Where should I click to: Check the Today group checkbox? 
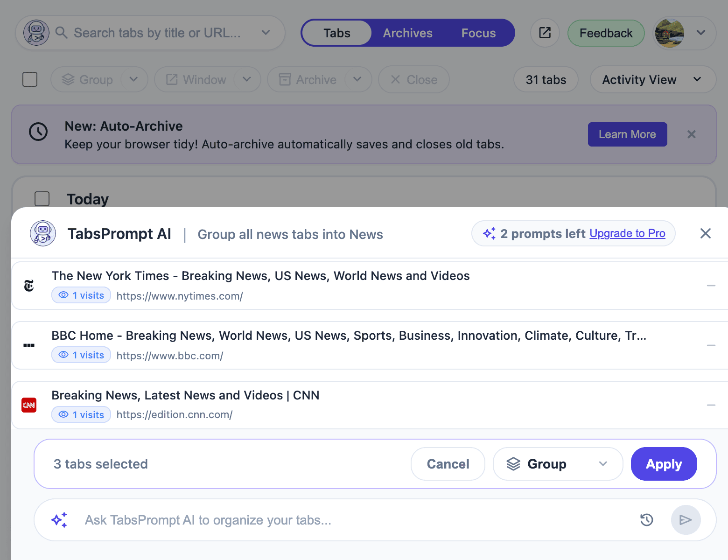[42, 199]
